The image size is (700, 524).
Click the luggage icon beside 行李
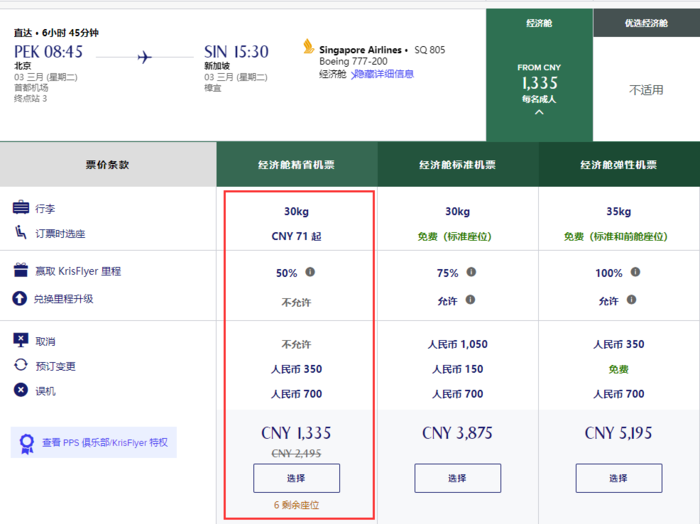[21, 208]
